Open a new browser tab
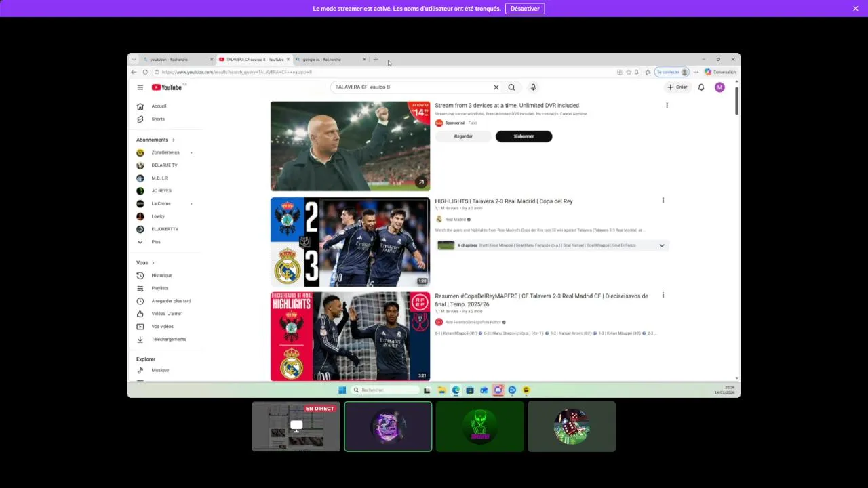 376,60
